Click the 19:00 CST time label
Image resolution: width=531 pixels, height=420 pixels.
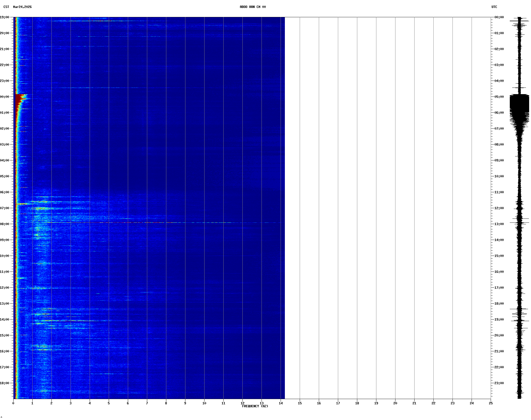tap(5, 17)
